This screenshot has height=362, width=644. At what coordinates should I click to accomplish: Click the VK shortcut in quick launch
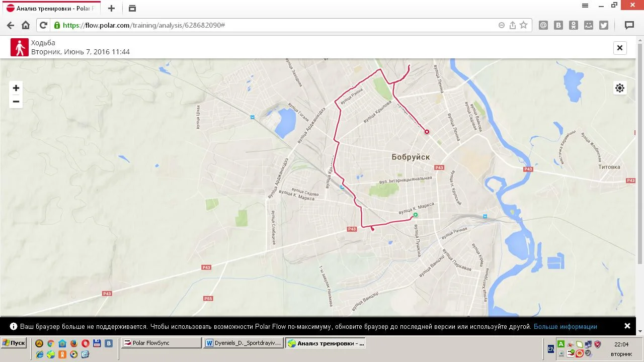click(x=109, y=343)
